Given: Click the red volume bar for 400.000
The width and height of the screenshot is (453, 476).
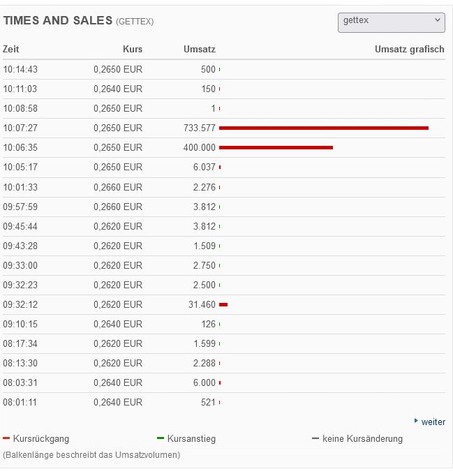Looking at the screenshot, I should 276,147.
